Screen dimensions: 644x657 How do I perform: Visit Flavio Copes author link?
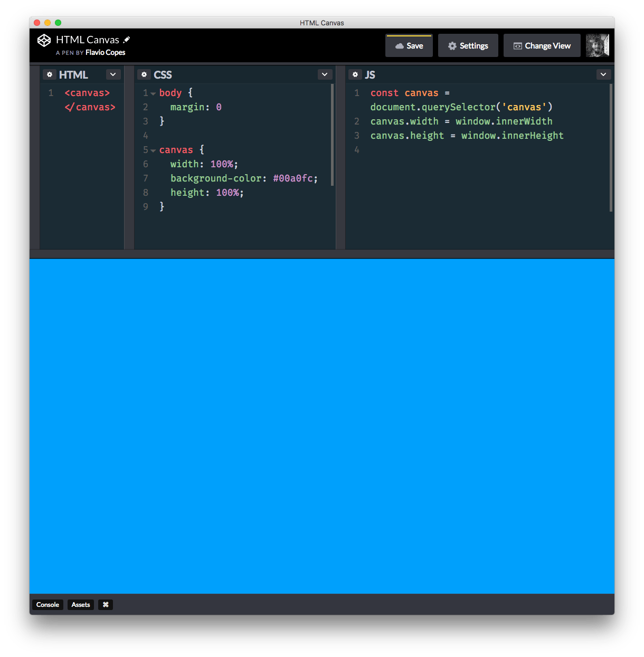105,53
